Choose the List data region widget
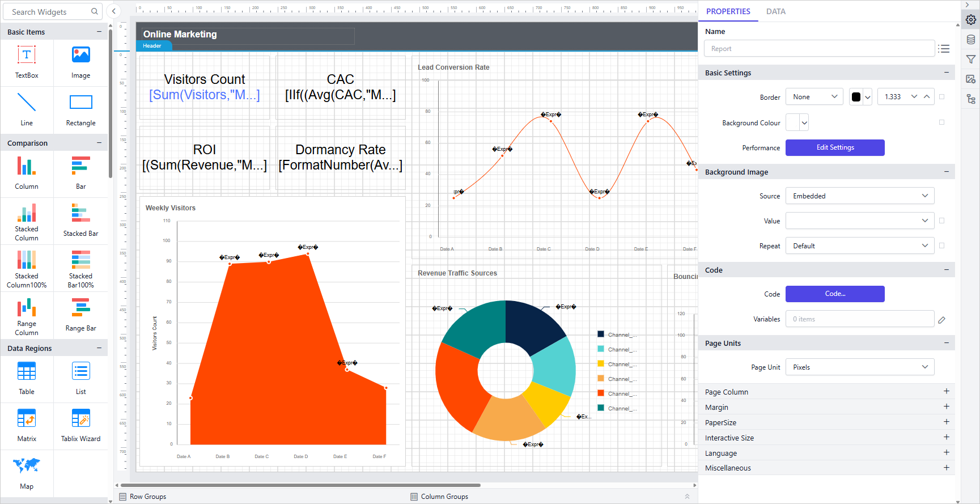The height and width of the screenshot is (504, 980). click(80, 379)
